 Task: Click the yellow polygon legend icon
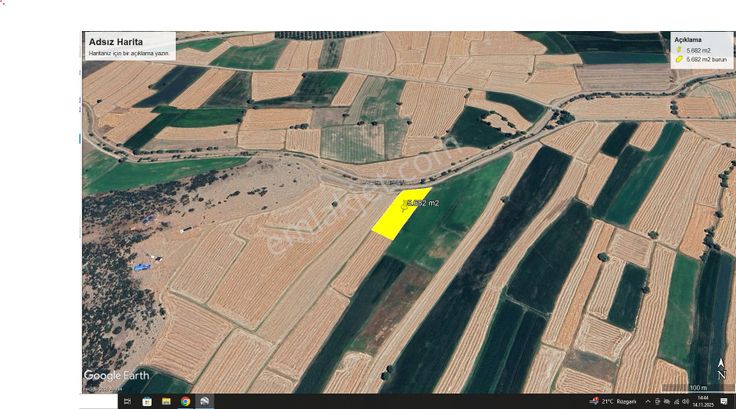point(679,59)
